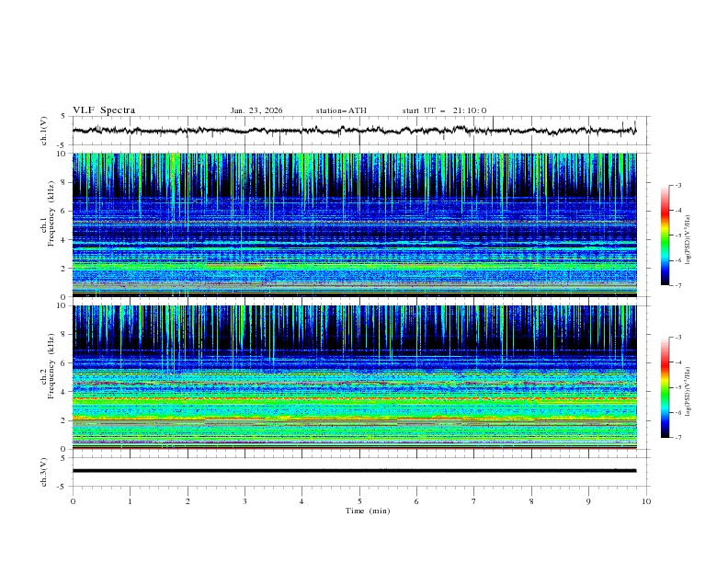Click the ch.2 spectrogram color scale bar

pos(665,387)
